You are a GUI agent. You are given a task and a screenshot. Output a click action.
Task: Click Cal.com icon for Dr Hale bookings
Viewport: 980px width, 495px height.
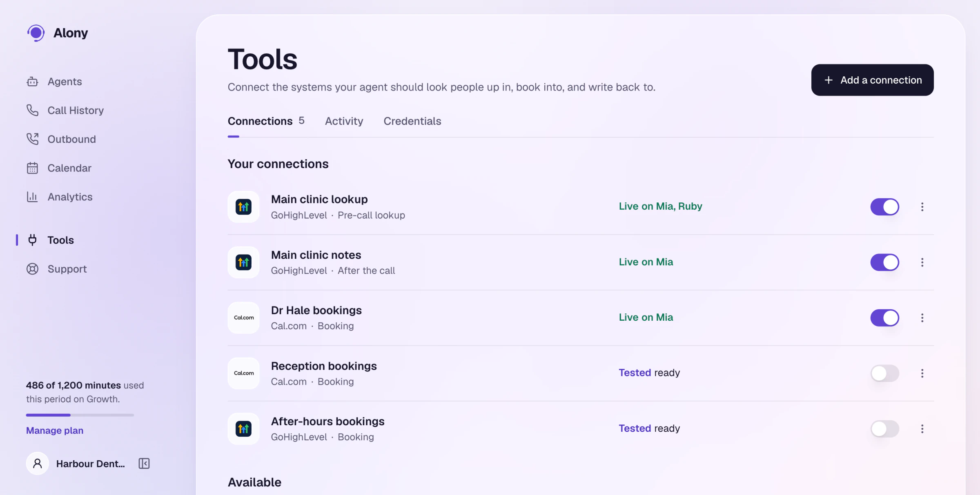243,318
